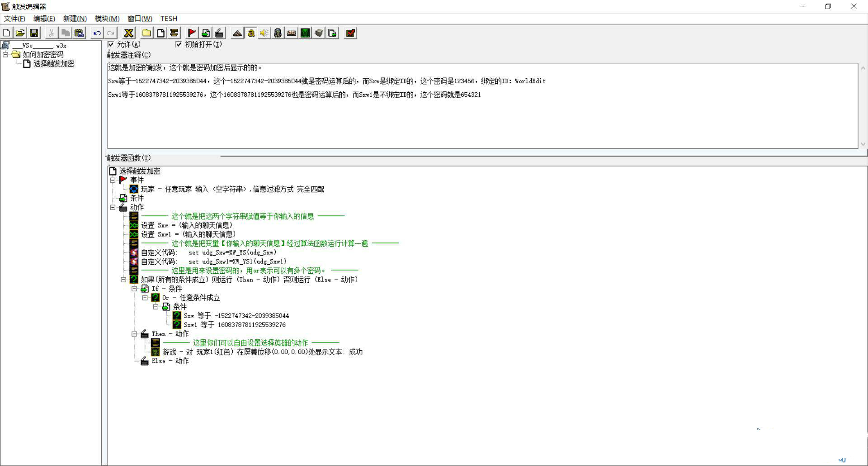868x466 pixels.
Task: Toggle the 允许(A) enabled checkbox
Action: click(111, 44)
